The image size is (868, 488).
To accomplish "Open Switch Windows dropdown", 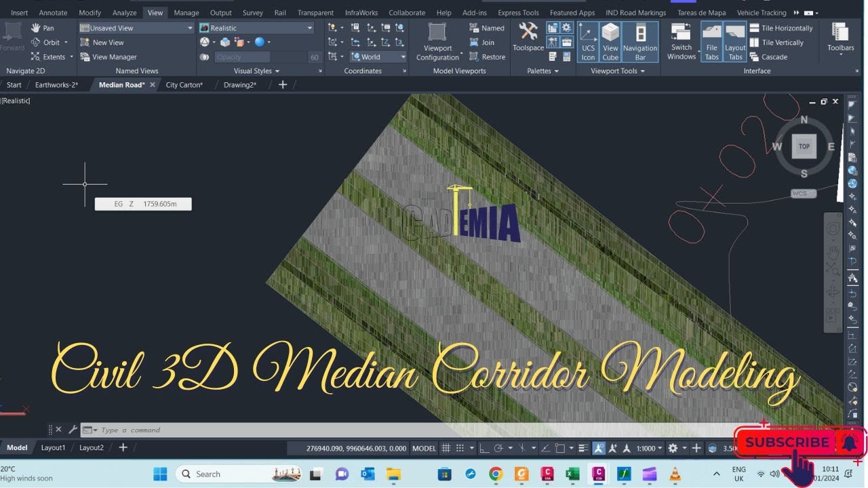I will tap(682, 42).
